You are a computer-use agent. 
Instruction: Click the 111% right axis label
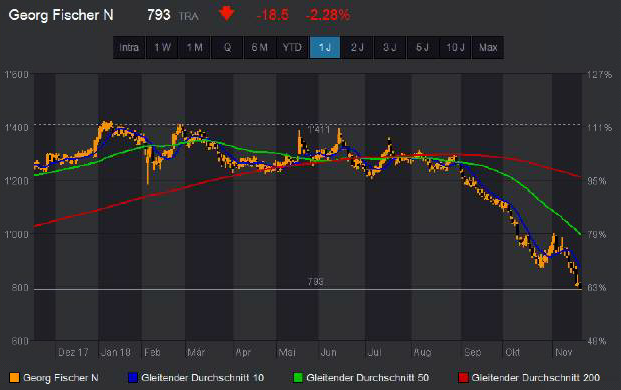[600, 127]
